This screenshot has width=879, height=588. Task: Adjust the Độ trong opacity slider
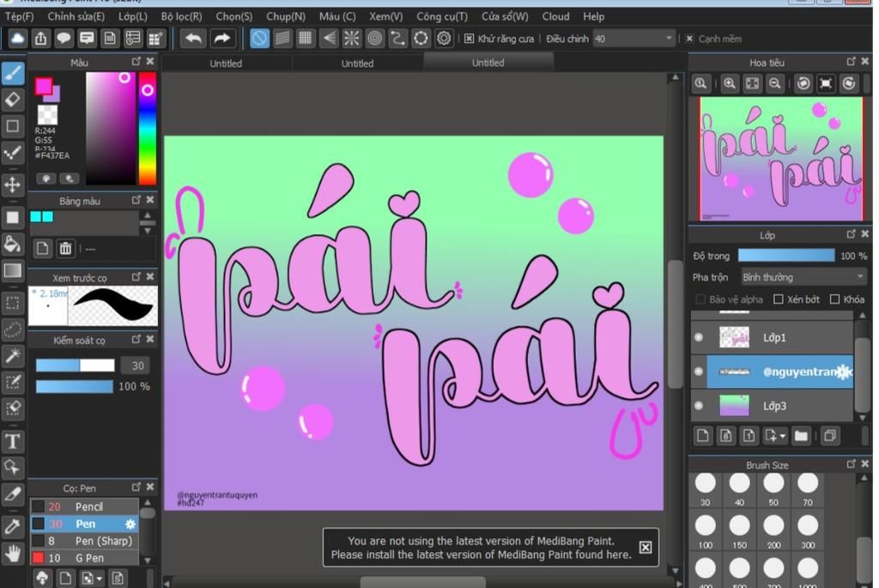tap(786, 256)
